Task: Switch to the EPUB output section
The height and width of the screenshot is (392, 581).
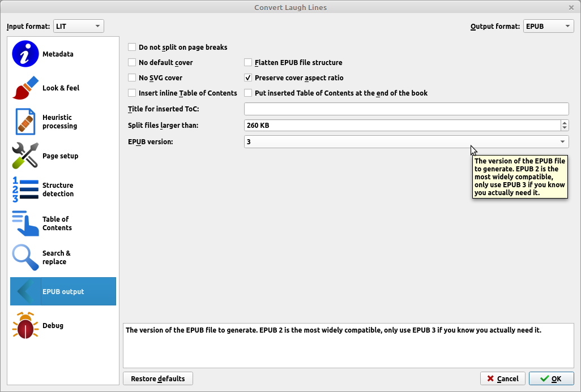Action: (x=63, y=292)
